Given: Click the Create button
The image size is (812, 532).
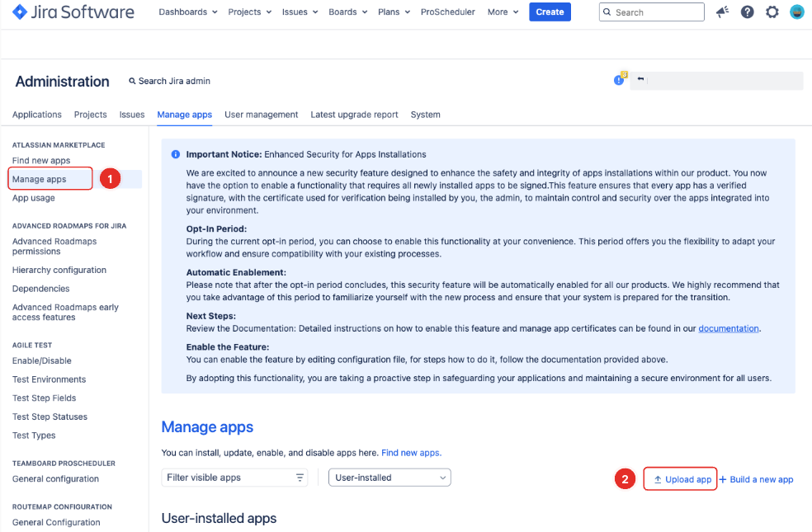Looking at the screenshot, I should click(550, 12).
